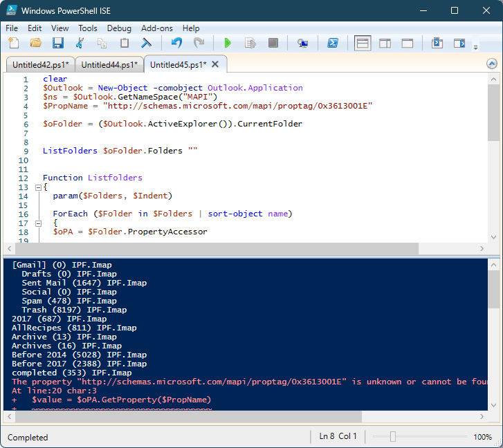This screenshot has width=503, height=448.
Task: Click the Clear Console Pane icon
Action: coord(147,44)
